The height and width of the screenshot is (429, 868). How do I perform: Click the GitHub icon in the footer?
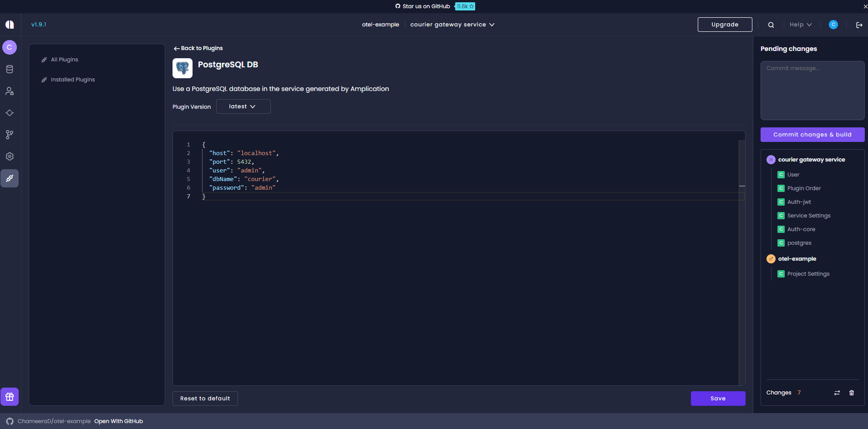click(x=10, y=421)
